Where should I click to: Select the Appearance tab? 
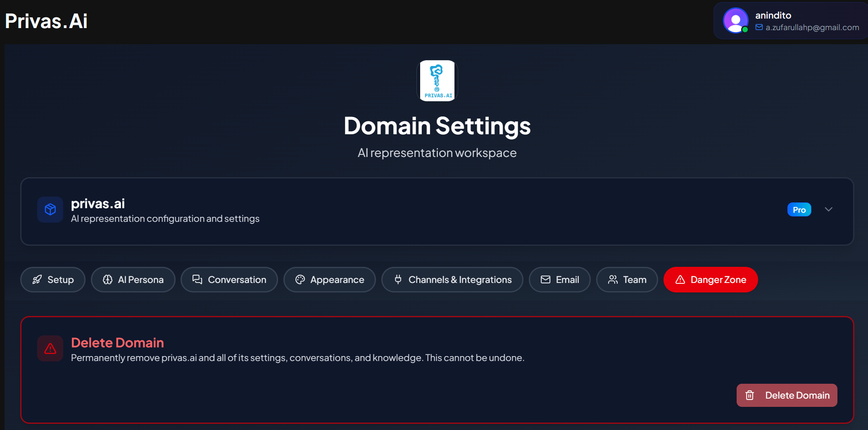330,280
